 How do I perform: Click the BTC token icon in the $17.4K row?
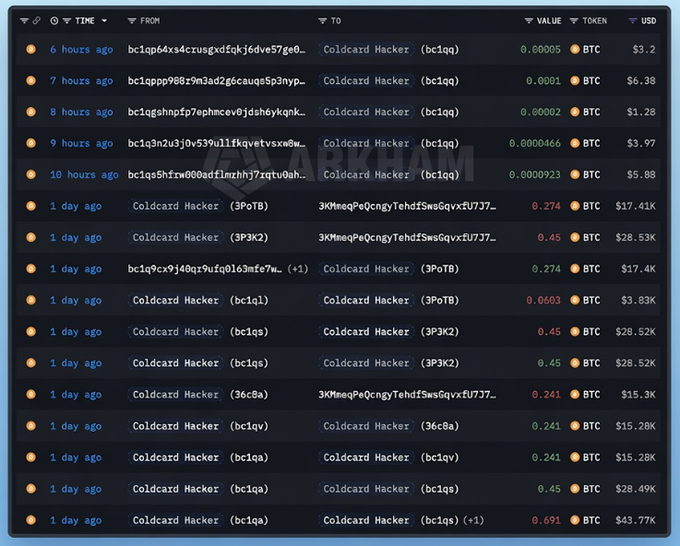click(575, 269)
